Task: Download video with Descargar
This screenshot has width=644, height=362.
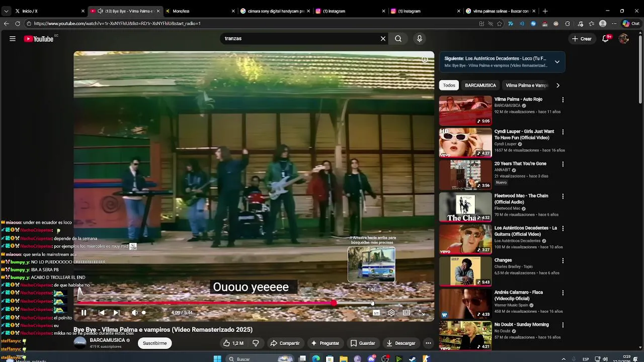Action: pyautogui.click(x=401, y=343)
